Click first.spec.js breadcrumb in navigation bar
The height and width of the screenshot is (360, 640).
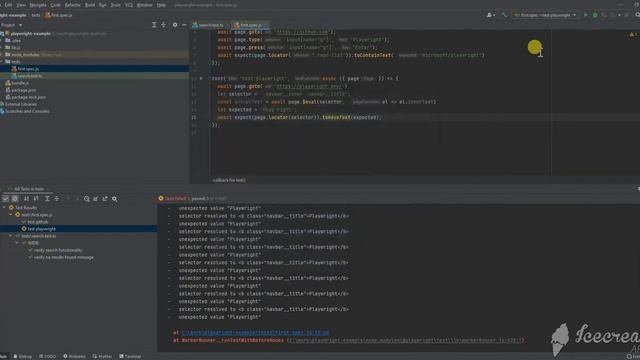coord(59,15)
